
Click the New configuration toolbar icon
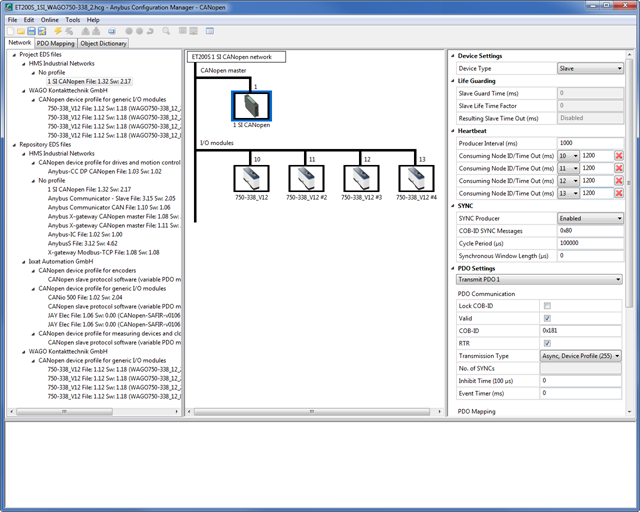click(x=11, y=31)
